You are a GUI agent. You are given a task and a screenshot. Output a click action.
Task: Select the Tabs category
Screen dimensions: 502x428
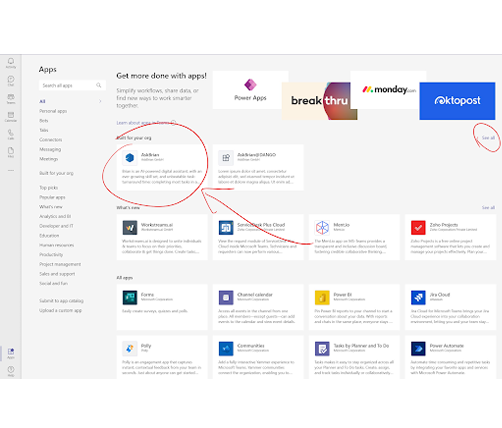tap(44, 130)
